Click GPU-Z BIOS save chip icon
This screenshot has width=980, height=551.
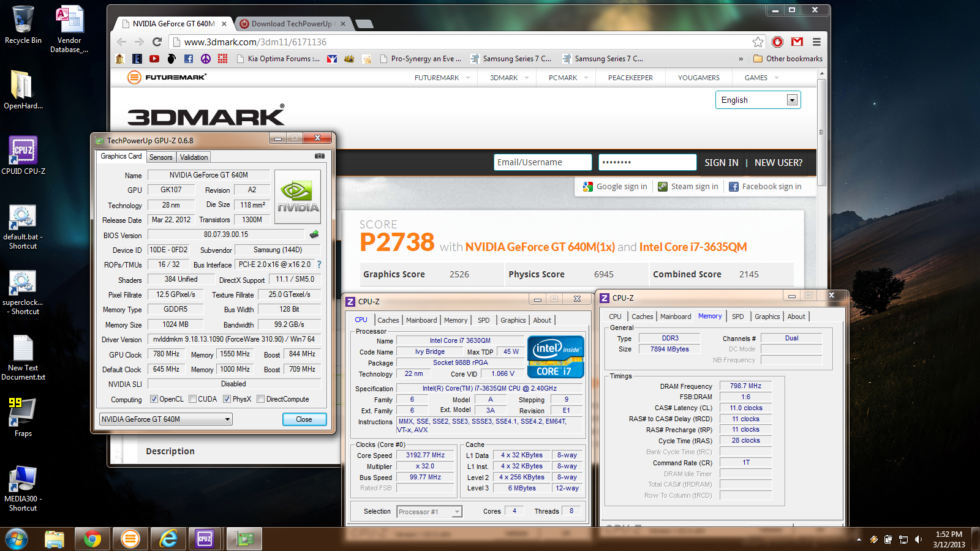click(314, 234)
